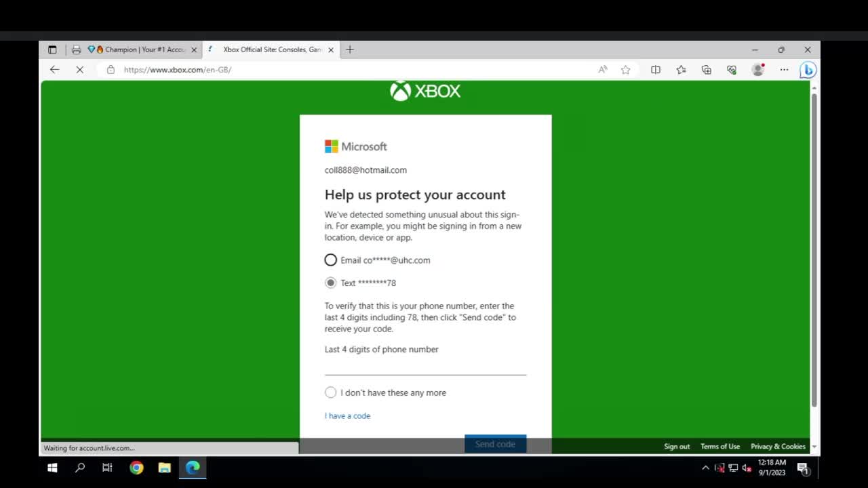Open Browser essentials heart icon
This screenshot has width=868, height=488.
click(x=731, y=70)
